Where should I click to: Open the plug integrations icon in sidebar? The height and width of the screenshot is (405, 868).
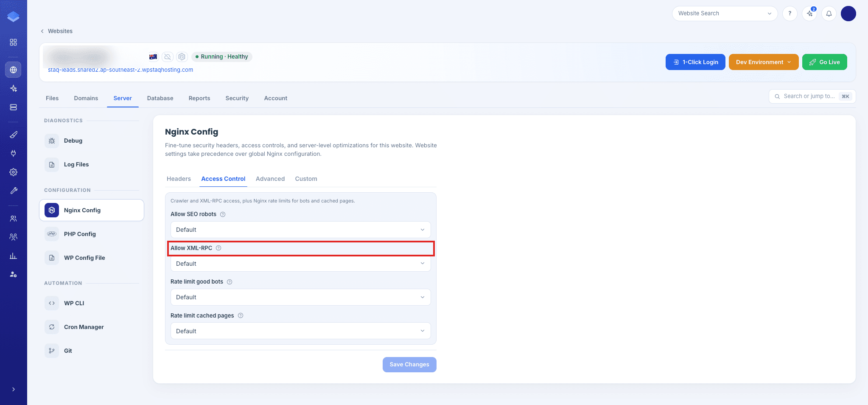pos(14,153)
